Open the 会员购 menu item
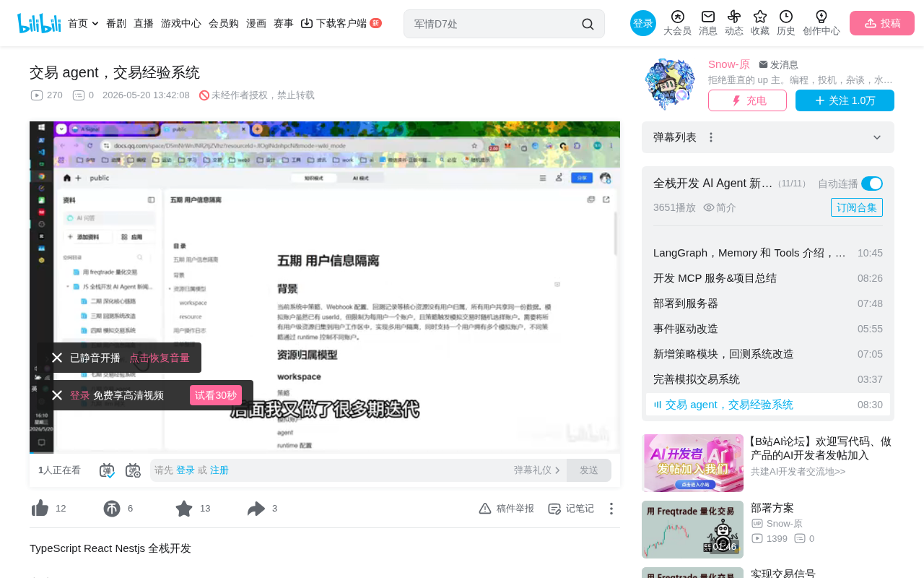This screenshot has height=578, width=924. (x=224, y=23)
